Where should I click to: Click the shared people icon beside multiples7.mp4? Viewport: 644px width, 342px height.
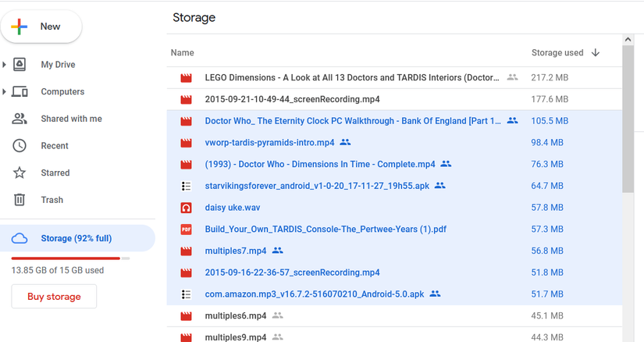[x=277, y=251]
